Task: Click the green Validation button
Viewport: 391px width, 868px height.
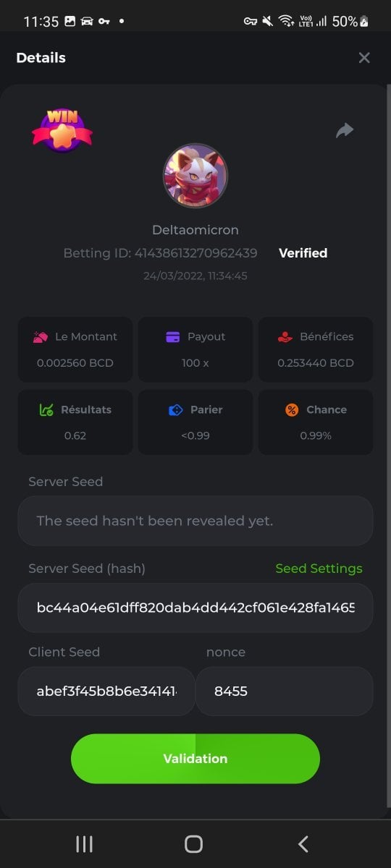Action: (195, 759)
